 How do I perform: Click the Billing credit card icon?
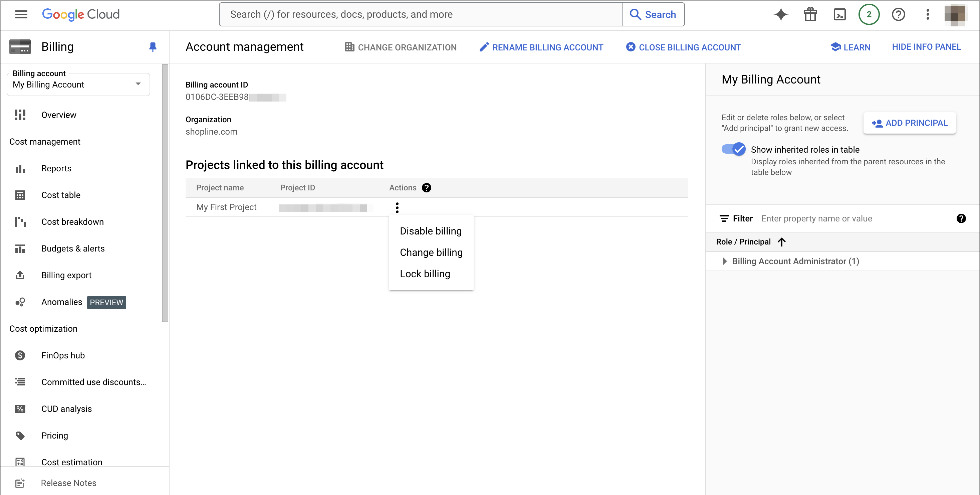pos(20,47)
